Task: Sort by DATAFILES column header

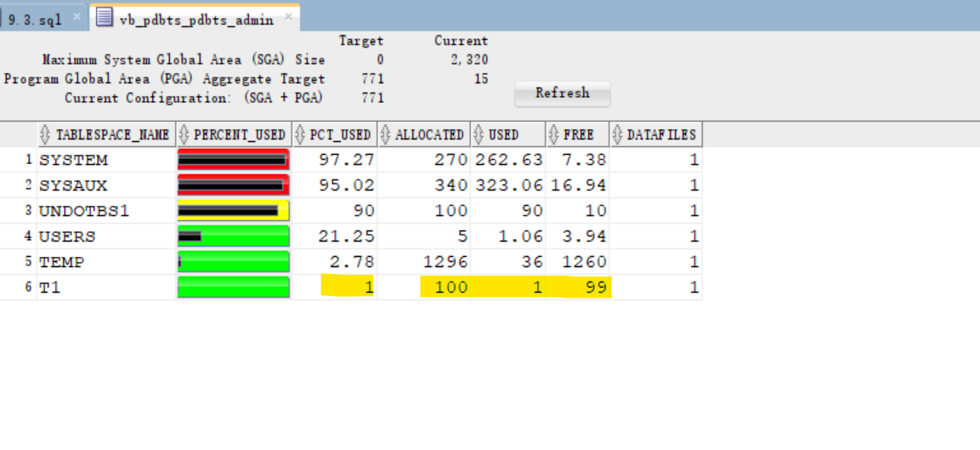Action: tap(655, 134)
